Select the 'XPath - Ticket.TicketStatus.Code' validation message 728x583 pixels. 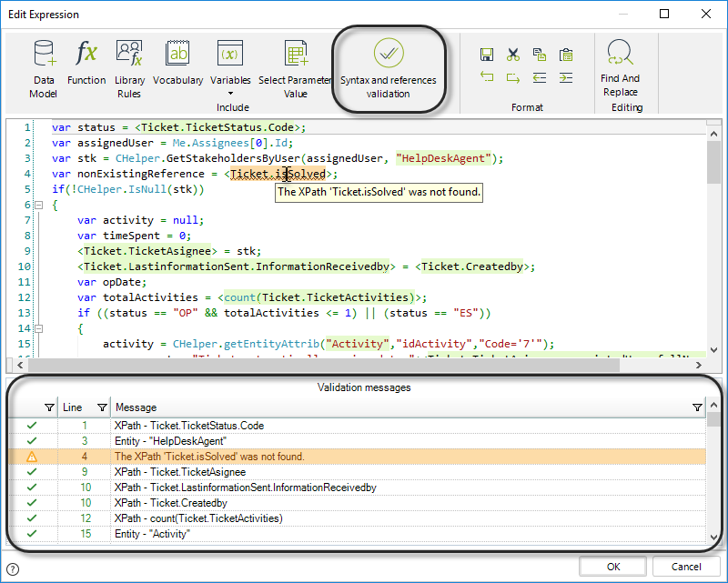(357, 425)
